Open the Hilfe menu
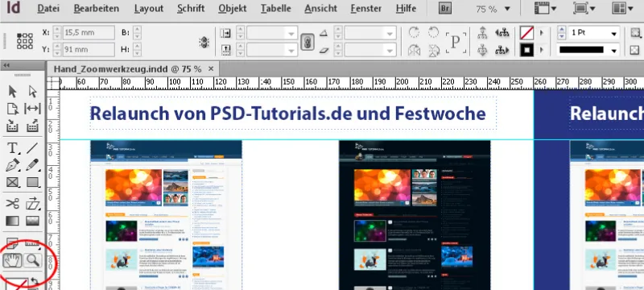The width and height of the screenshot is (644, 290). (406, 8)
